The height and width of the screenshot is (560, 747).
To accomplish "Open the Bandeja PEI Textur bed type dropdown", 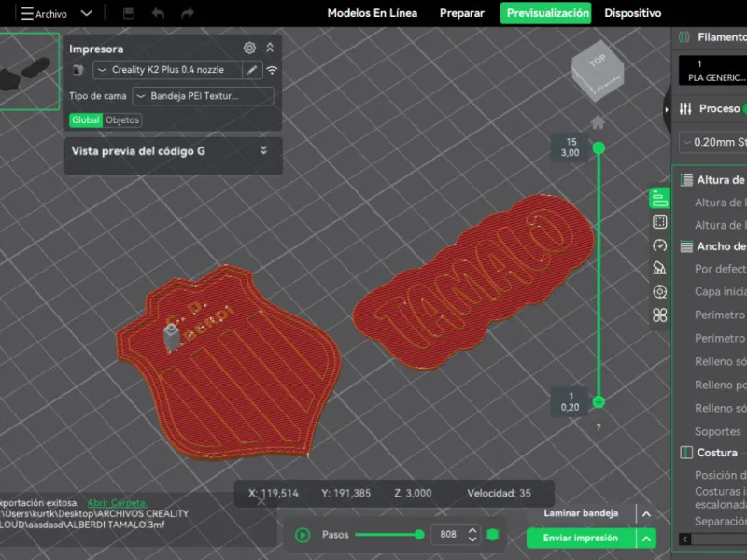I will pyautogui.click(x=203, y=96).
